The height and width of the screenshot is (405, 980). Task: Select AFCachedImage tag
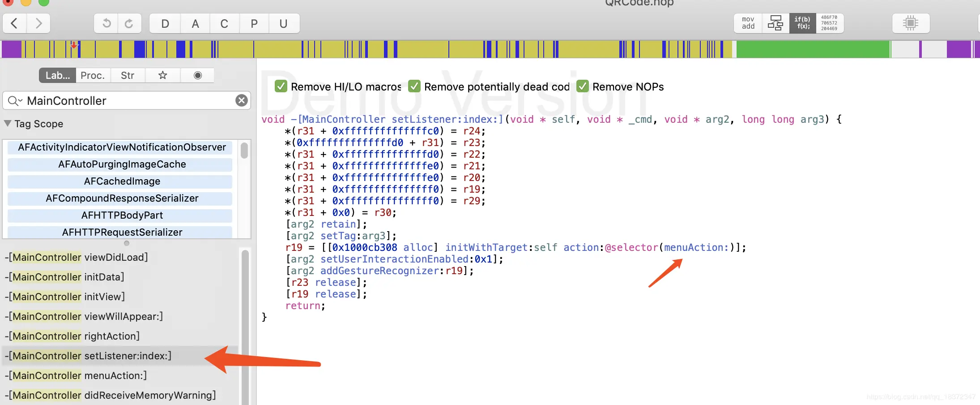(120, 181)
